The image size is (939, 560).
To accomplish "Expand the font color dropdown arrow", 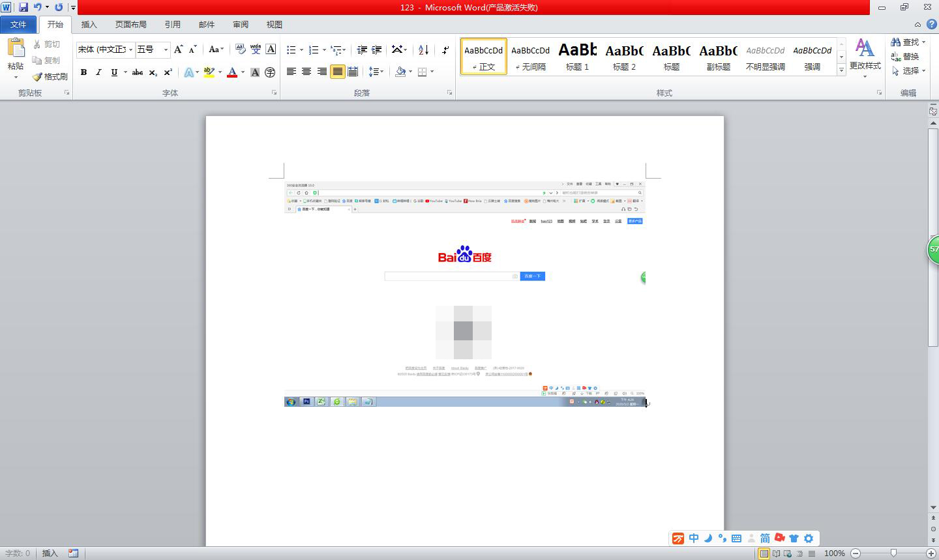I will pyautogui.click(x=243, y=72).
